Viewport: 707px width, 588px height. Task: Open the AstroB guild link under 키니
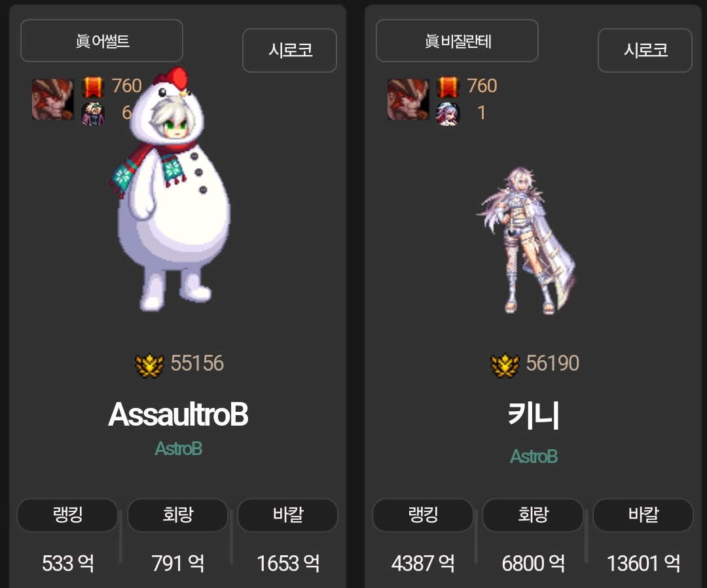pos(534,456)
